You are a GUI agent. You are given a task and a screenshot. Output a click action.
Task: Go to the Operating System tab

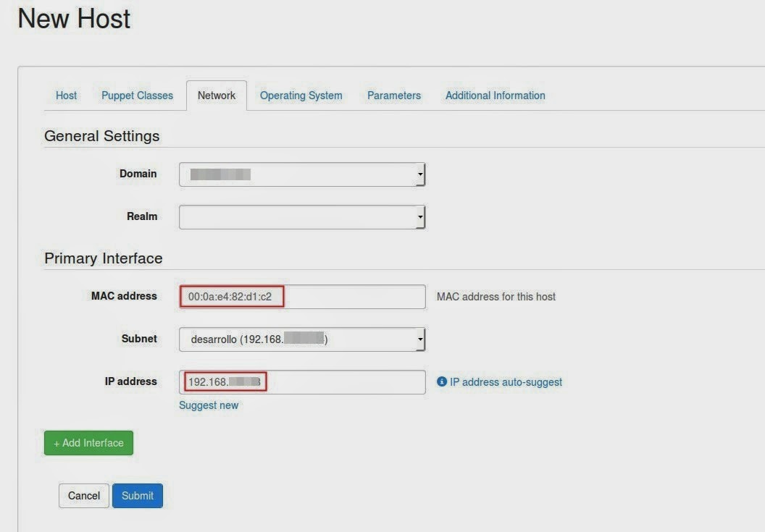point(301,96)
